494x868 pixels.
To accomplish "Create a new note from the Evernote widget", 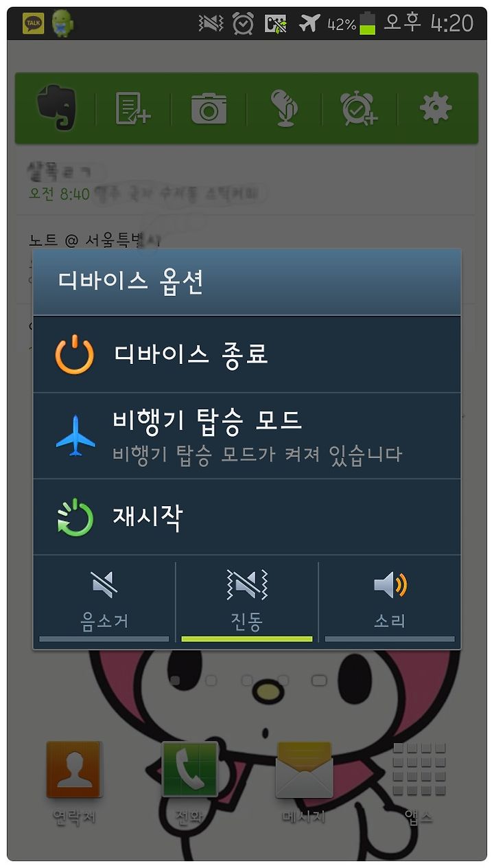I will [132, 108].
